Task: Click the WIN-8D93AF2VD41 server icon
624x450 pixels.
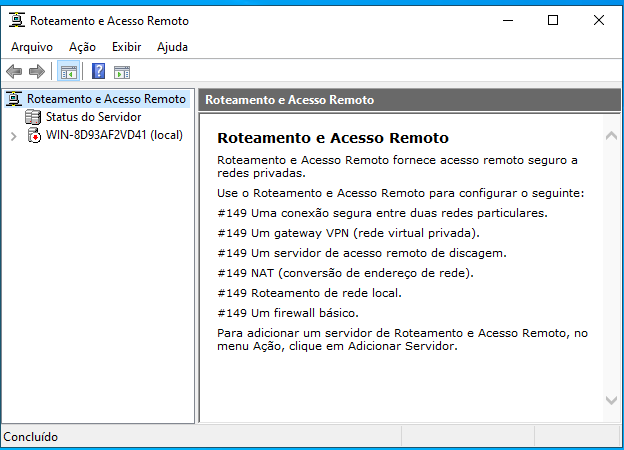Action: pos(34,135)
